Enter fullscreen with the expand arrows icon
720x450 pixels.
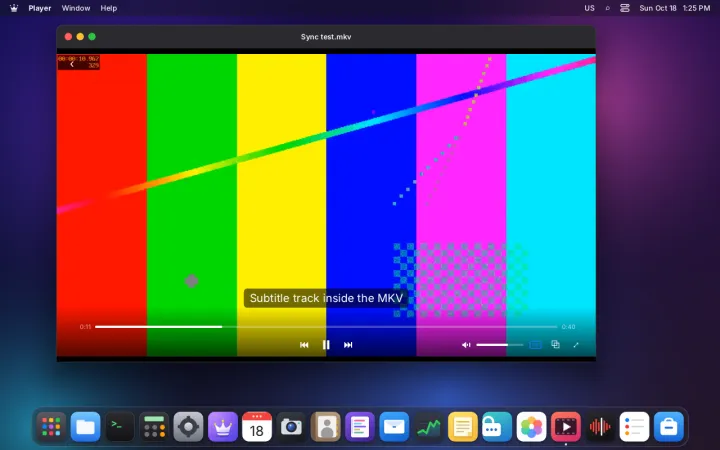(576, 344)
